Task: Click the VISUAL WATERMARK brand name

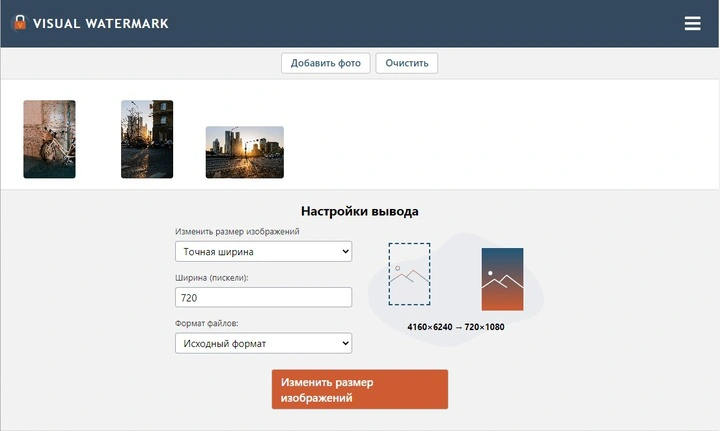Action: pyautogui.click(x=100, y=23)
